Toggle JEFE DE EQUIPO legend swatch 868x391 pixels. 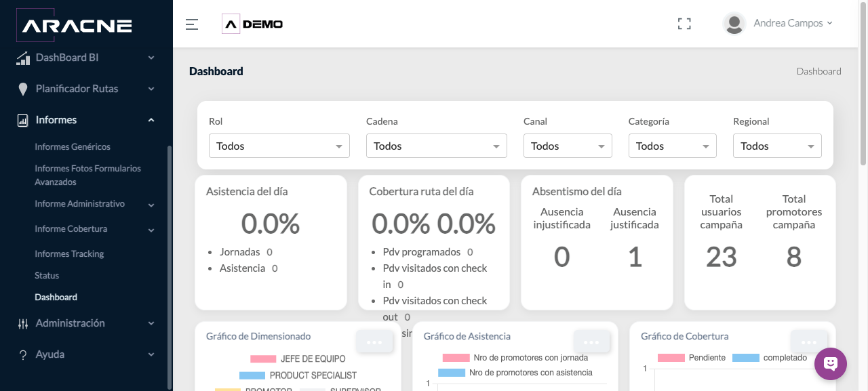pos(263,359)
